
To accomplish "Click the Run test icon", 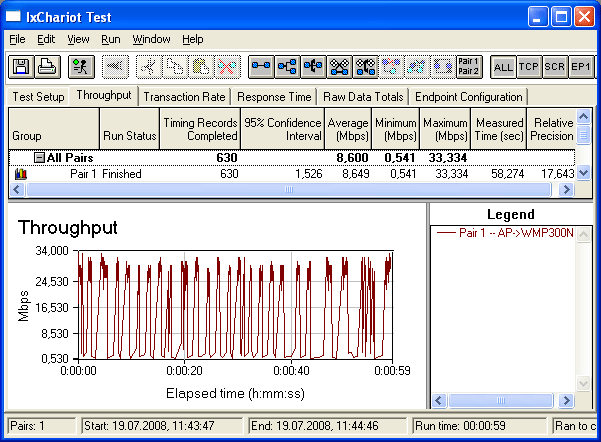I will point(81,67).
